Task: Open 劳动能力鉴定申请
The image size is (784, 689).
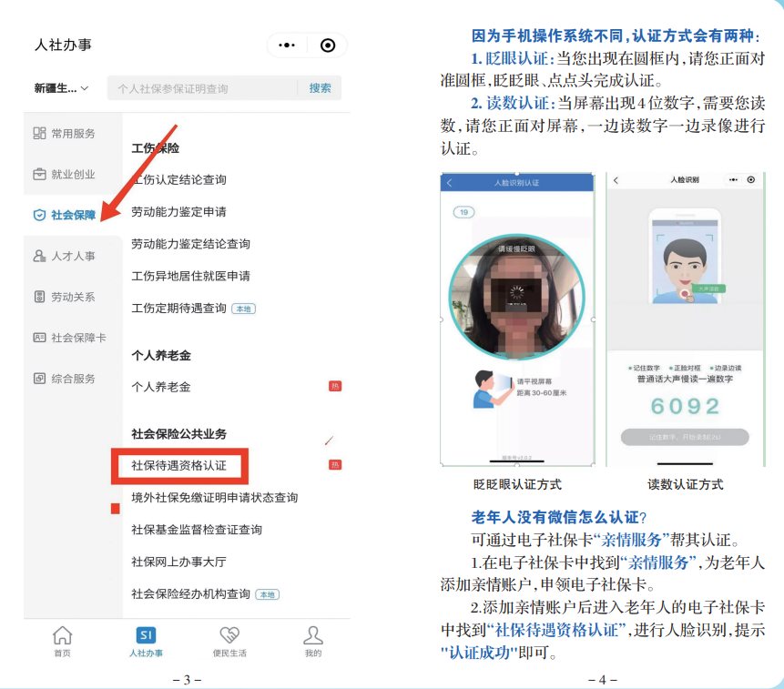Action: click(x=179, y=212)
